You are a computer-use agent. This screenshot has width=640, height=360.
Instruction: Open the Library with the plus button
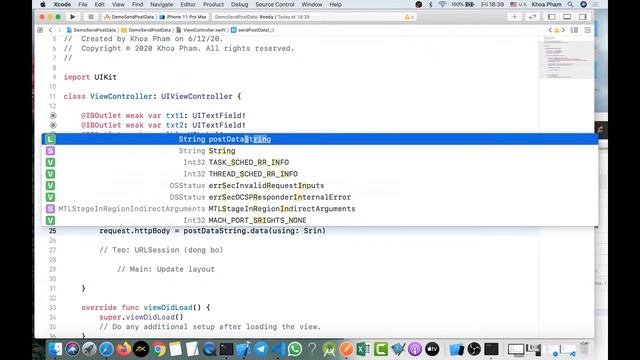pyautogui.click(x=514, y=17)
